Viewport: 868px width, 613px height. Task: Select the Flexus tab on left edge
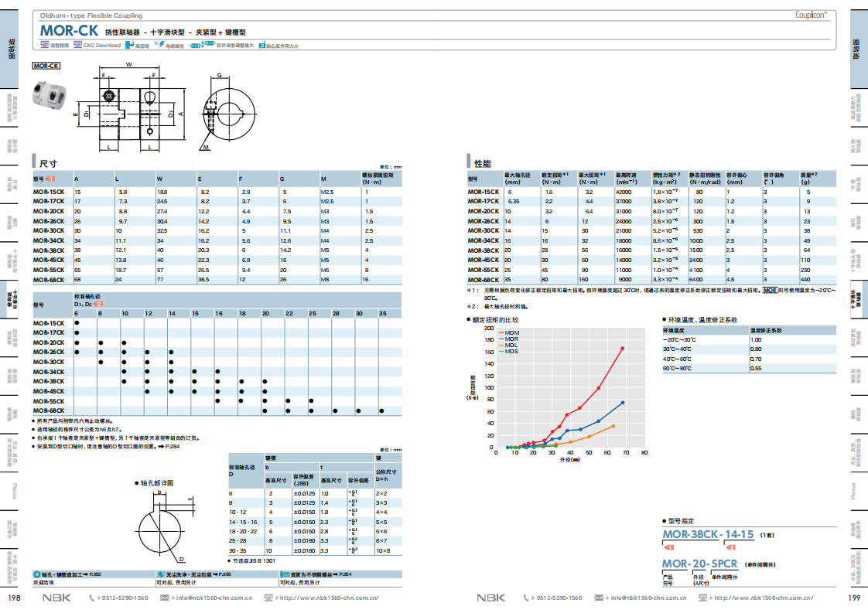(x=9, y=492)
